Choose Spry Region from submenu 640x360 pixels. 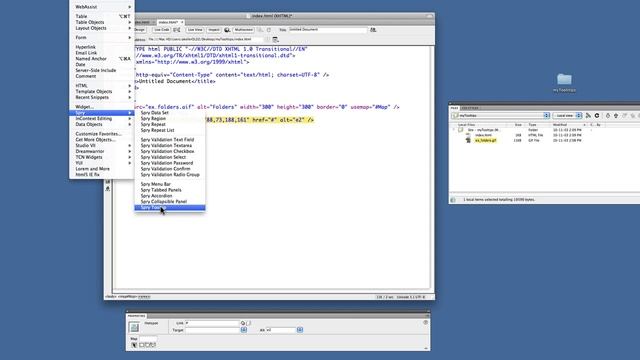click(x=170, y=118)
